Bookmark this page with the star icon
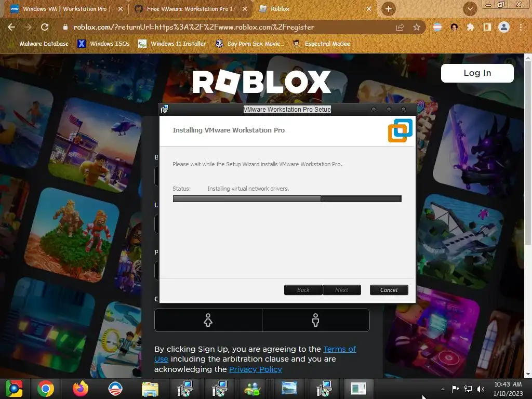This screenshot has width=532, height=399. tap(417, 27)
